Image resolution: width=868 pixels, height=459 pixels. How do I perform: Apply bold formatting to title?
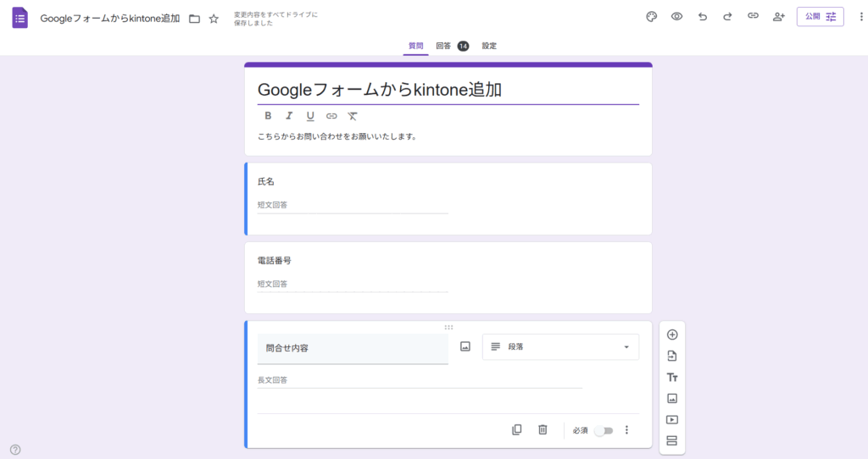(x=268, y=115)
